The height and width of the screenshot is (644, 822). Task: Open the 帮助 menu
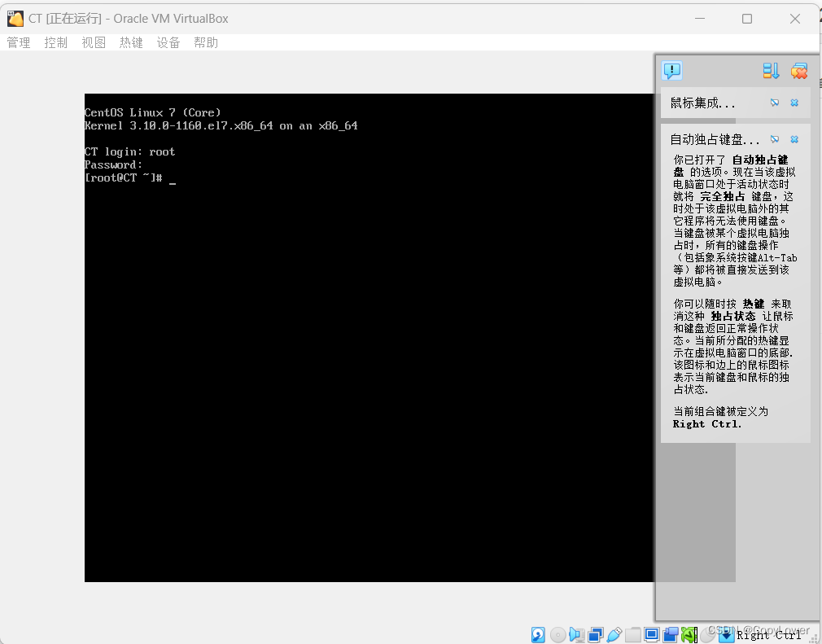coord(205,42)
